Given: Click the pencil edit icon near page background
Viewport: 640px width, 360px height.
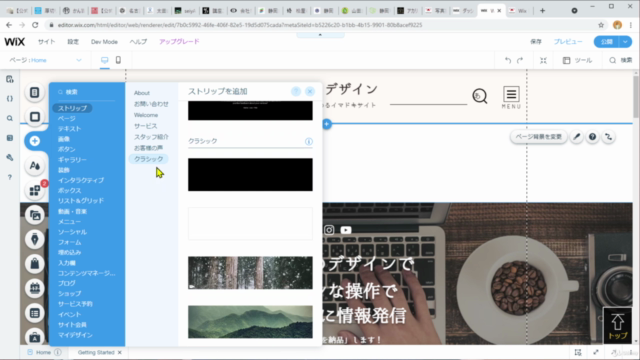Looking at the screenshot, I should [576, 137].
